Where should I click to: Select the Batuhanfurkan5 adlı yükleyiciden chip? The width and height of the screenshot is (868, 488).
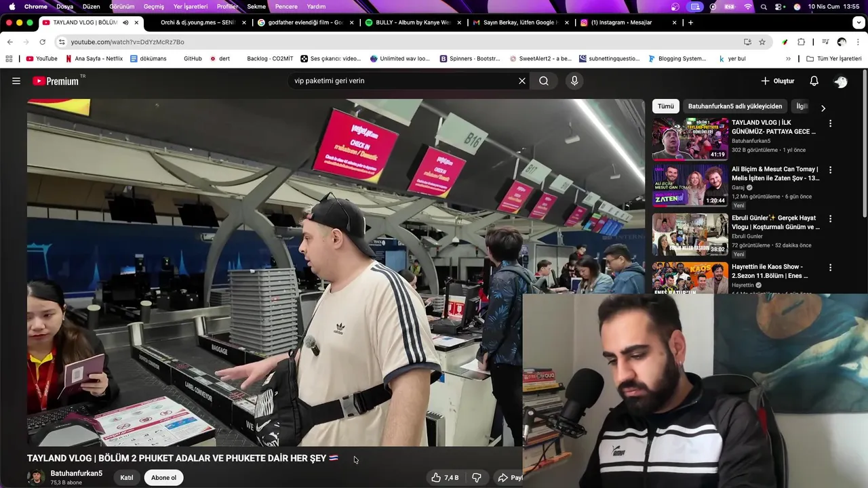735,106
